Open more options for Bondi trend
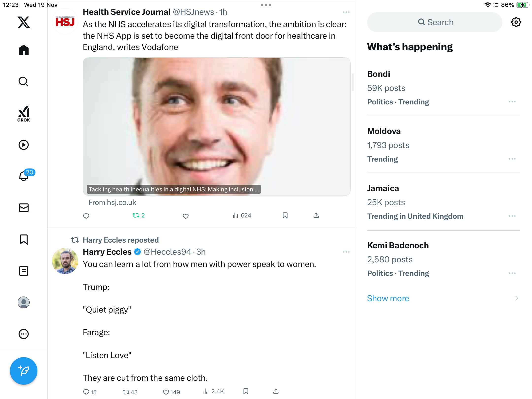The image size is (532, 399). pos(512,102)
